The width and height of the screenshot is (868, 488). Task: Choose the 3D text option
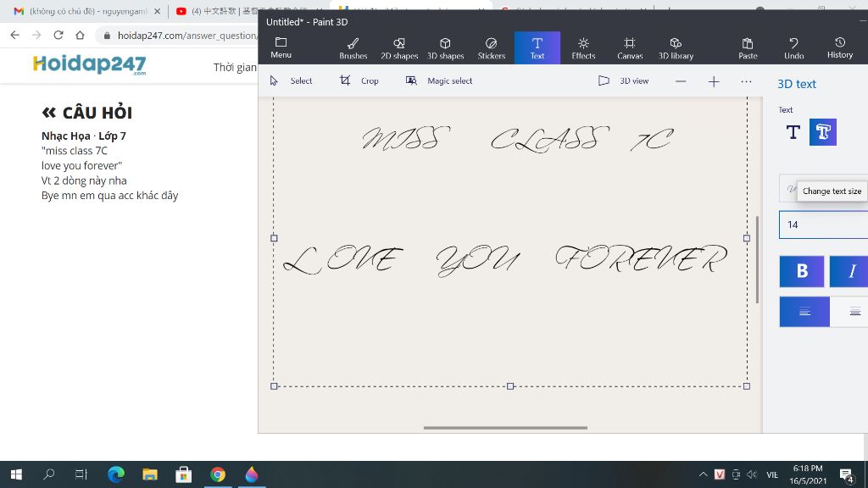pos(822,132)
